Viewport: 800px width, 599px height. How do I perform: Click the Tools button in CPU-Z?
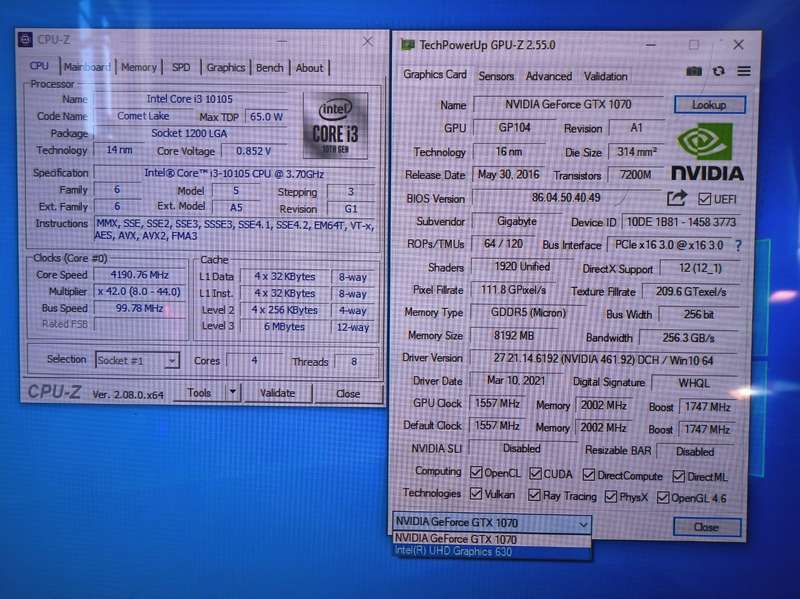pos(199,392)
